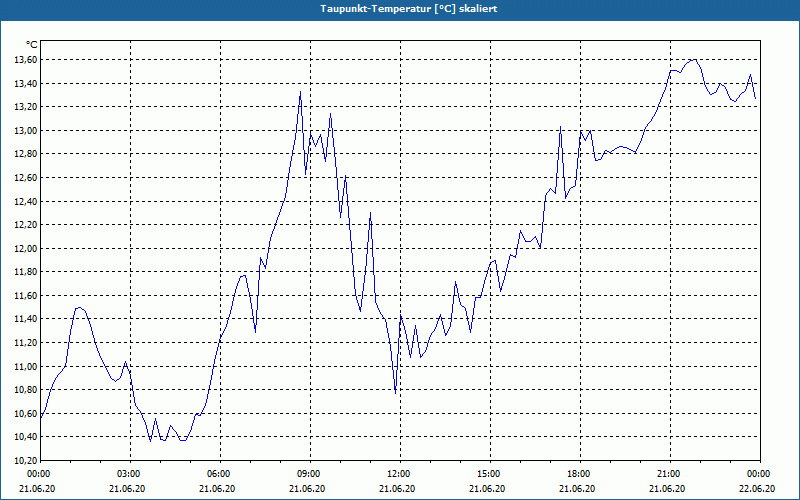Click the curve dip just before 12:00
The height and width of the screenshot is (500, 800).
pos(395,392)
